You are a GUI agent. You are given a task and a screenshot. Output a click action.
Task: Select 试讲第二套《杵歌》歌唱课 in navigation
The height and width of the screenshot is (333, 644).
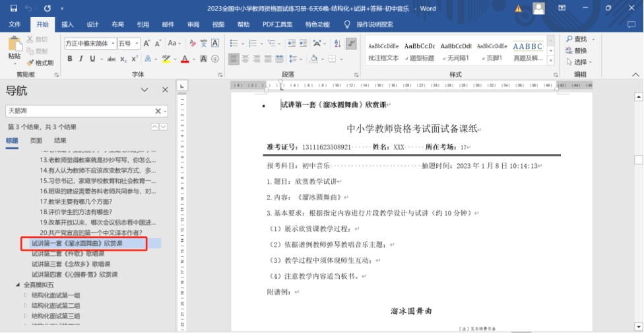point(68,254)
